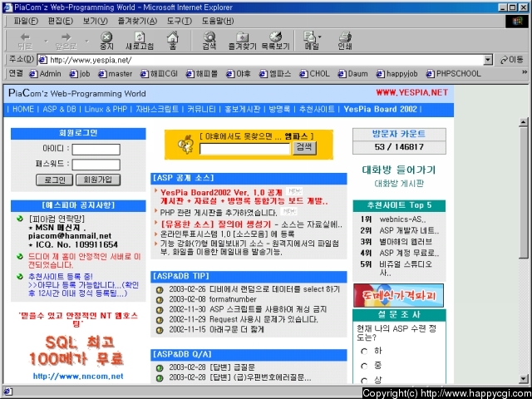Image resolution: width=532 pixels, height=399 pixels.
Task: Click the Internet Explorer logo in title bar
Action: [7, 7]
